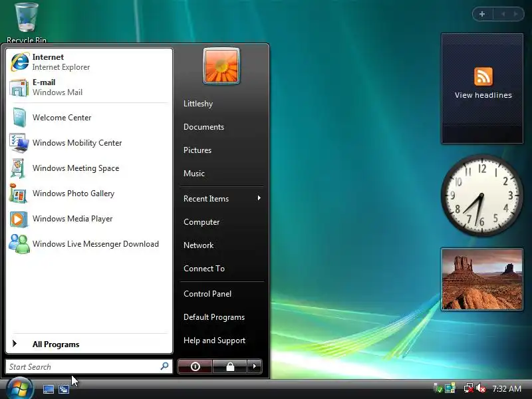Image resolution: width=532 pixels, height=399 pixels.
Task: Open Internet Explorer from the Start menu
Action: [x=89, y=62]
